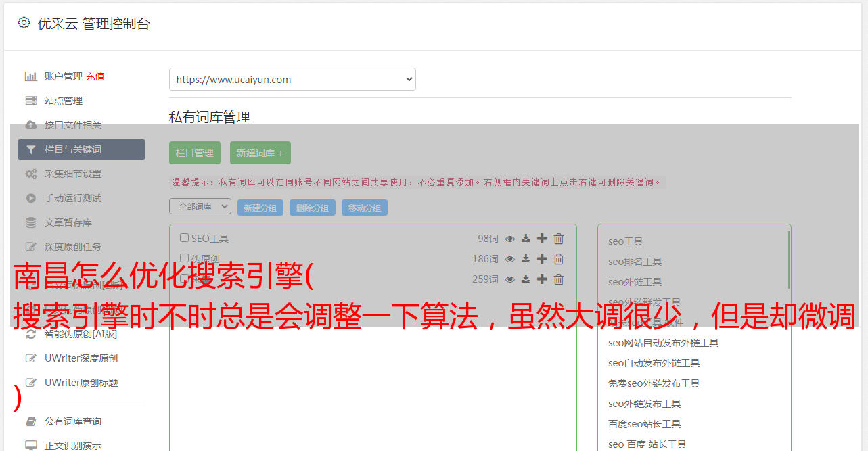This screenshot has height=451, width=868.
Task: Click the plus icon in the 259词 row
Action: [x=542, y=279]
